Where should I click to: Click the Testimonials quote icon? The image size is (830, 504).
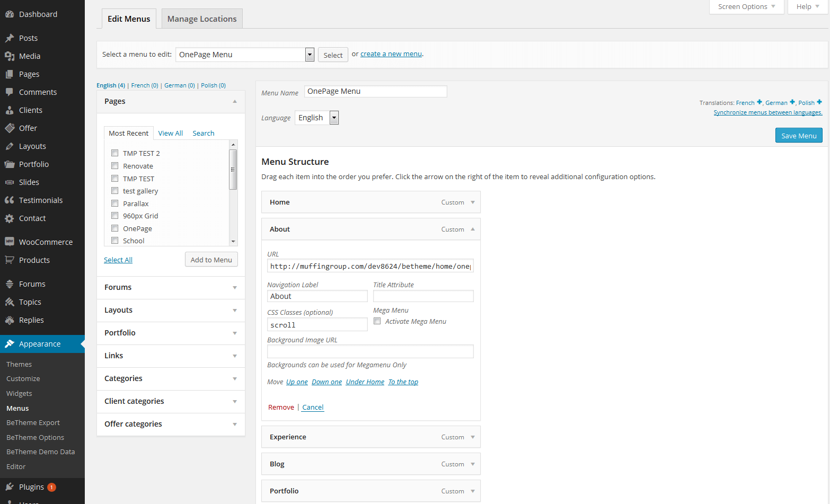pos(10,200)
